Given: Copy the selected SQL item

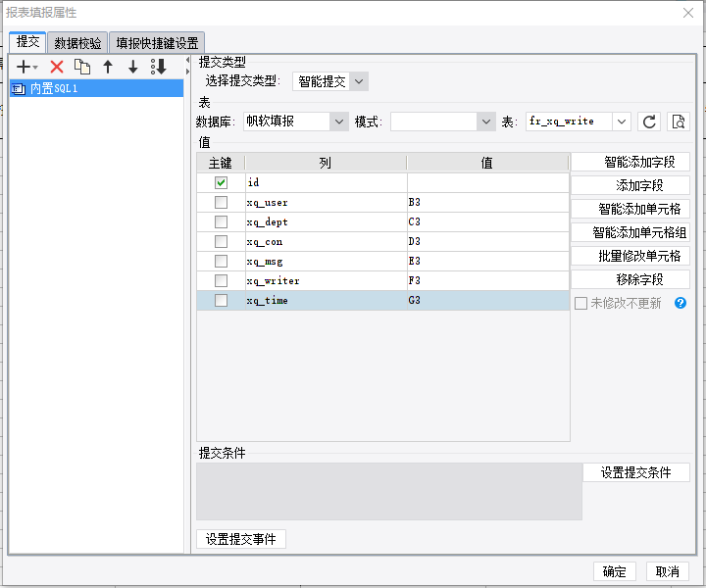Looking at the screenshot, I should pos(82,67).
